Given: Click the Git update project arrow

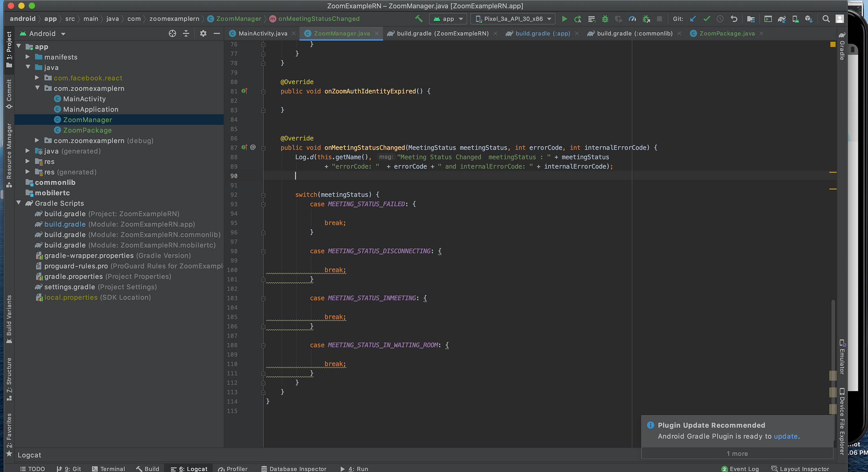Looking at the screenshot, I should (693, 19).
